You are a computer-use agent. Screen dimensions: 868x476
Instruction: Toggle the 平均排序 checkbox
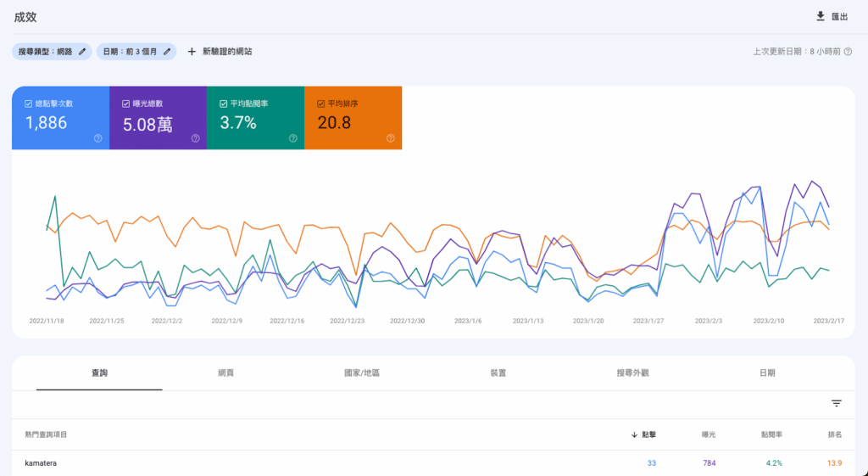pyautogui.click(x=320, y=104)
